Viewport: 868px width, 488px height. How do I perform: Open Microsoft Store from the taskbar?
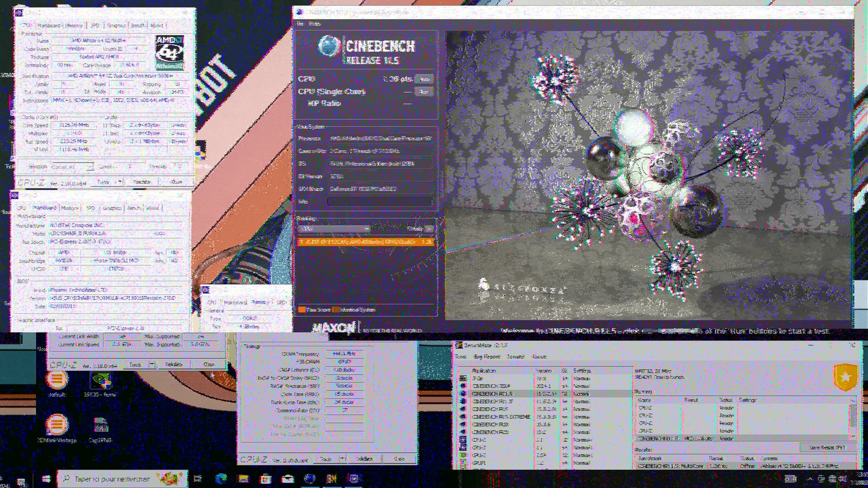(265, 479)
